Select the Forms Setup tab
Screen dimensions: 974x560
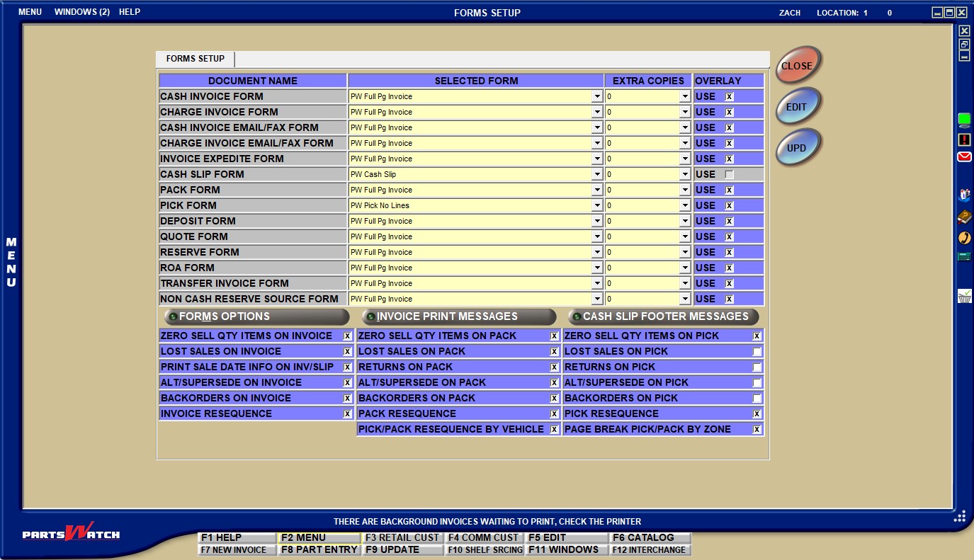196,59
